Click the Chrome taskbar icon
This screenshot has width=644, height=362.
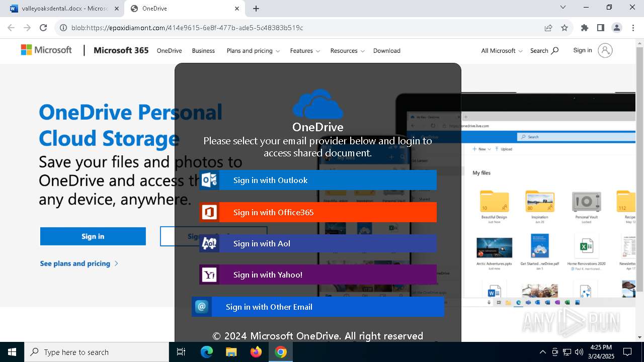pos(281,352)
